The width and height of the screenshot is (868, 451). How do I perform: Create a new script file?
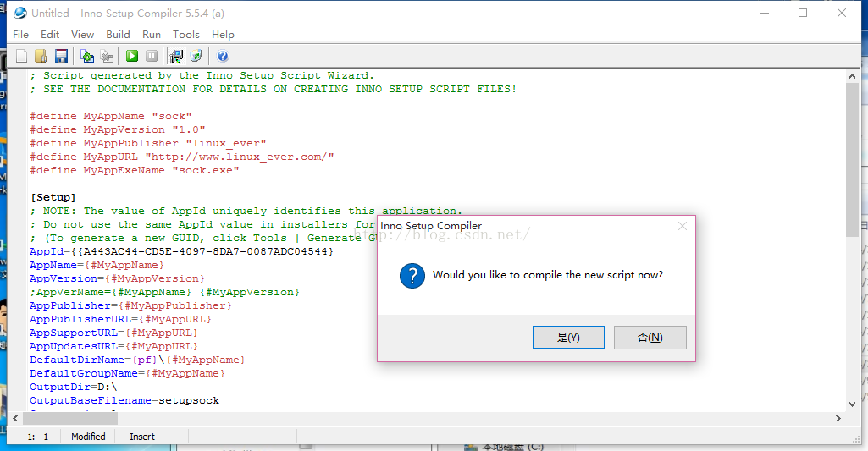[21, 56]
